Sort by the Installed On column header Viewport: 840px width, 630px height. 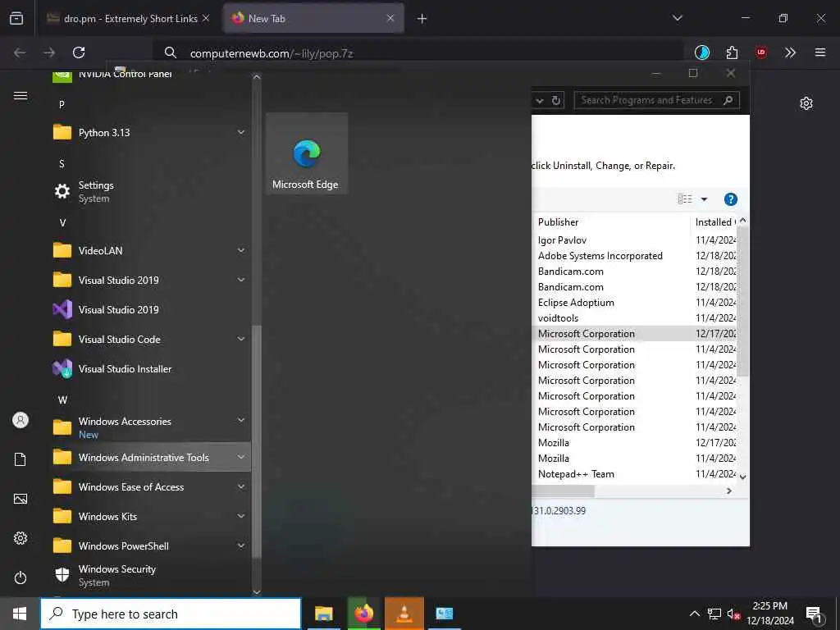pyautogui.click(x=714, y=221)
